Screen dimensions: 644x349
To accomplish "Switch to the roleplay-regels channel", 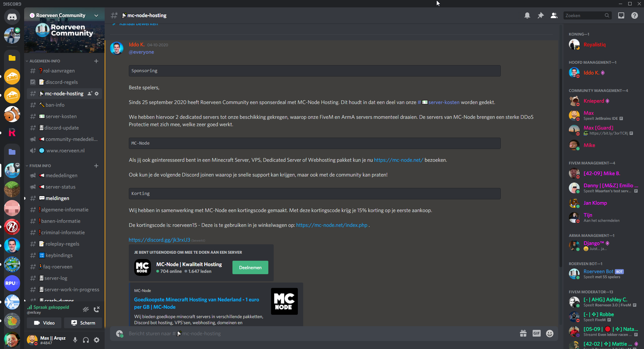I will click(x=62, y=244).
